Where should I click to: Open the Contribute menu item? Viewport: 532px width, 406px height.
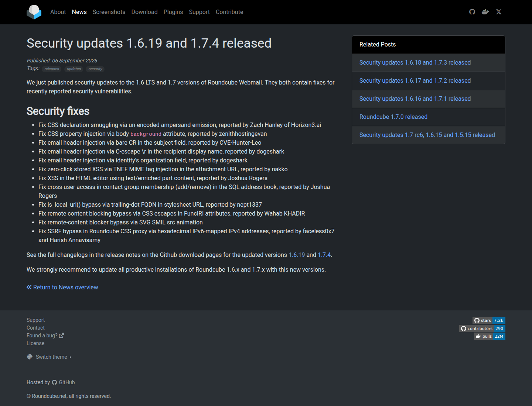coord(229,12)
